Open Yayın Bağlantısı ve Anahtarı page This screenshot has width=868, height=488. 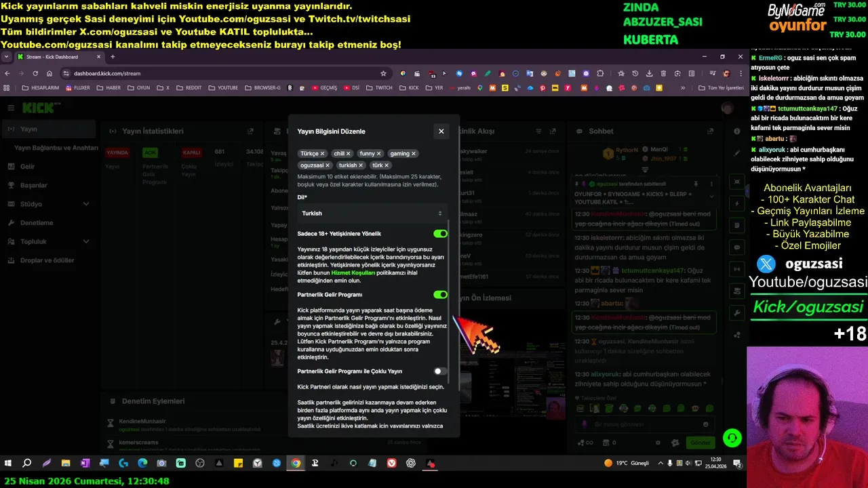click(x=56, y=148)
